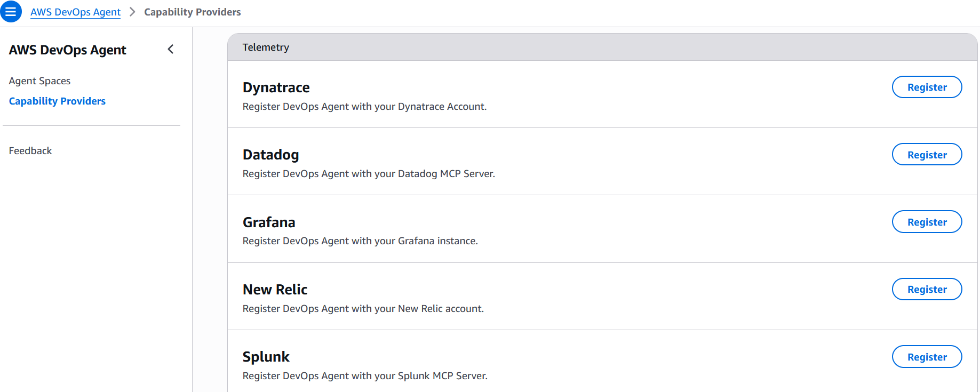Open the Feedback sidebar link

click(30, 150)
